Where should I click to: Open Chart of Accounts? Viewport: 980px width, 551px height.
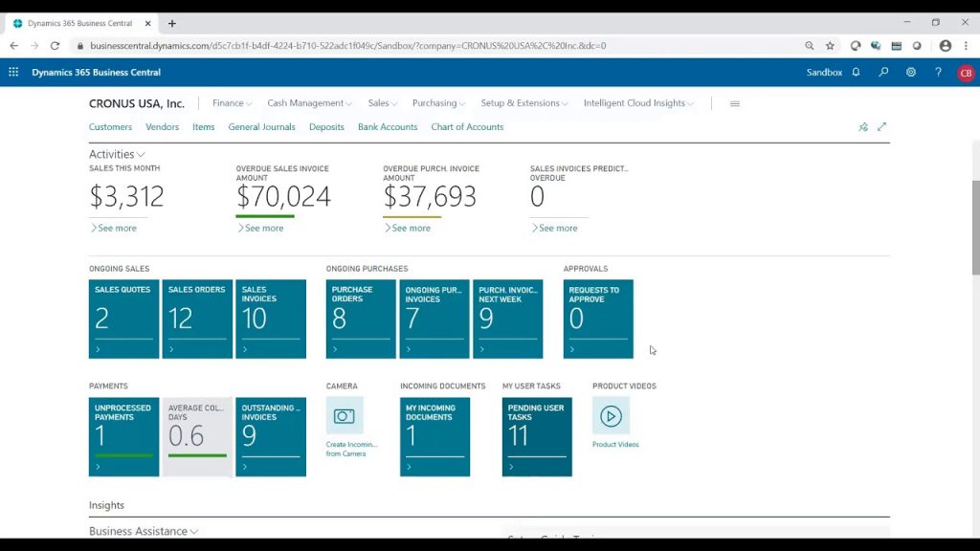(x=467, y=127)
